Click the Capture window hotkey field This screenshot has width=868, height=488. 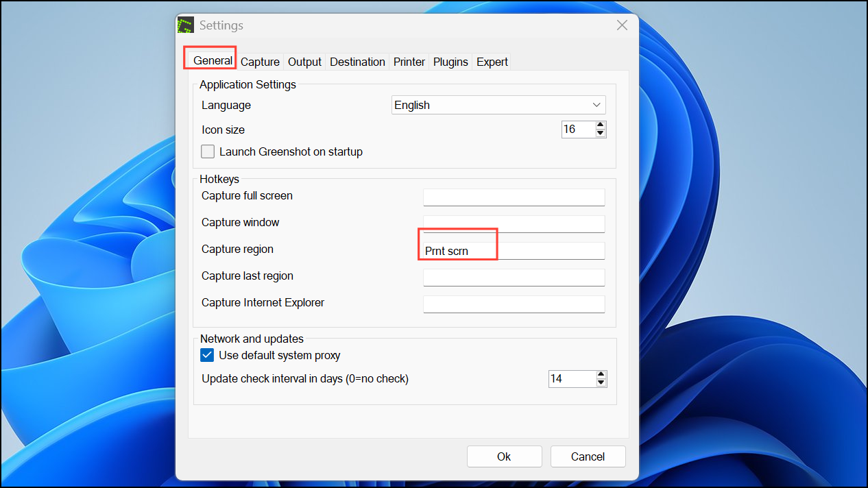click(514, 223)
